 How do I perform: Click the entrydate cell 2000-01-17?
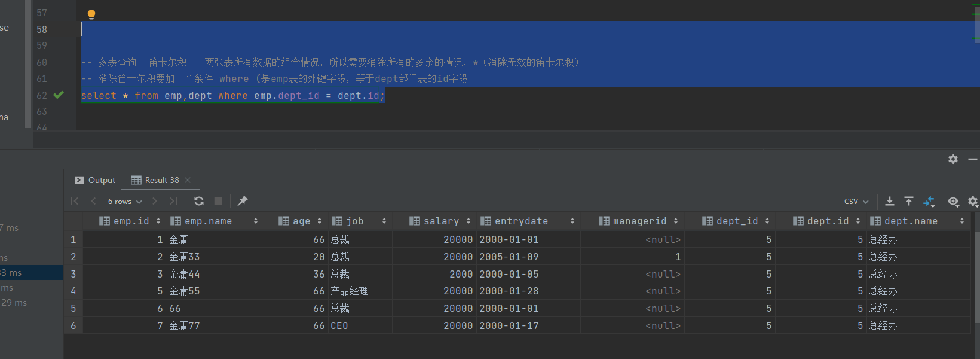[528, 325]
